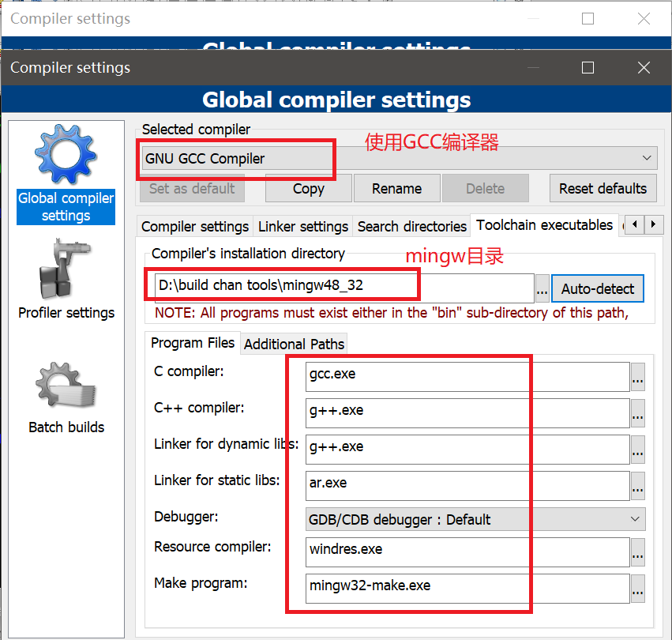Image resolution: width=672 pixels, height=640 pixels.
Task: Click the Auto-detect button
Action: (x=597, y=289)
